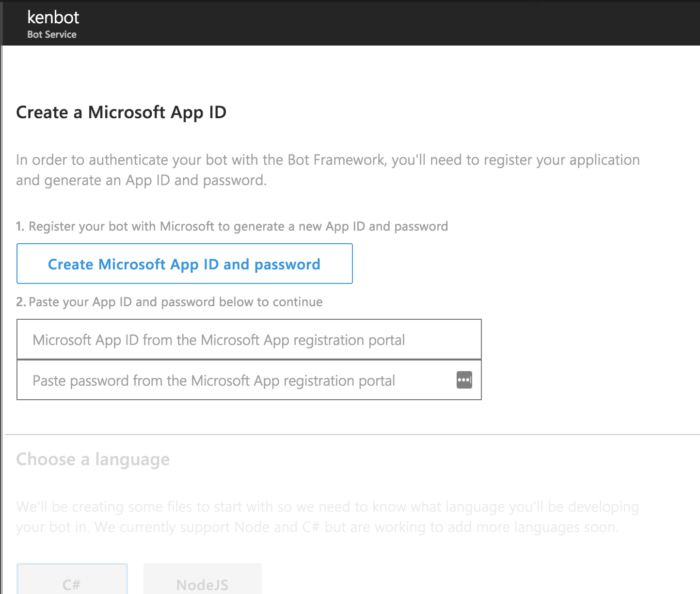The width and height of the screenshot is (700, 594).
Task: Click the Bot Service subtitle
Action: [52, 34]
